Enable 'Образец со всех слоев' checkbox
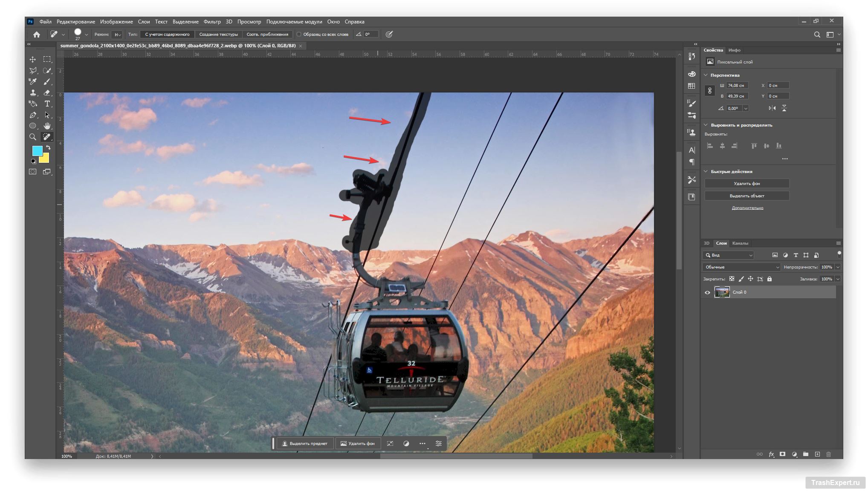The width and height of the screenshot is (868, 491). (299, 35)
